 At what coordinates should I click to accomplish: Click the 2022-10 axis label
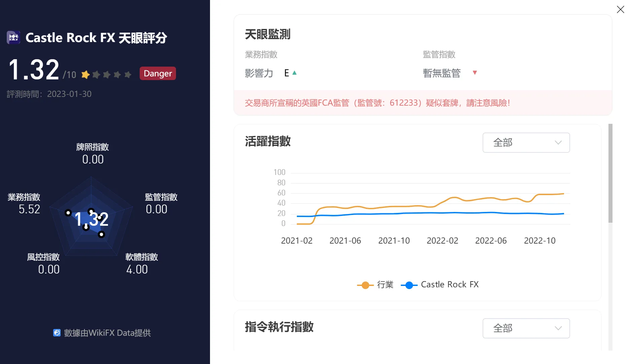pyautogui.click(x=540, y=241)
